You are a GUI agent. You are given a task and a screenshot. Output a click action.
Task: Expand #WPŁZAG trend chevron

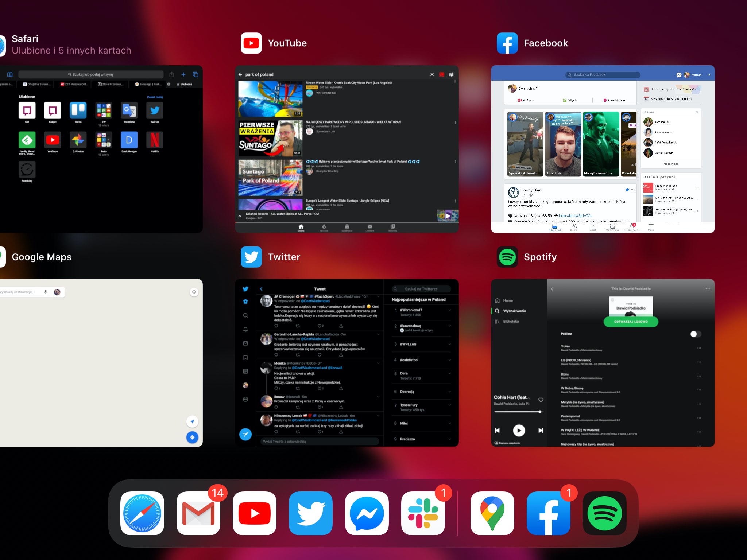(x=450, y=344)
